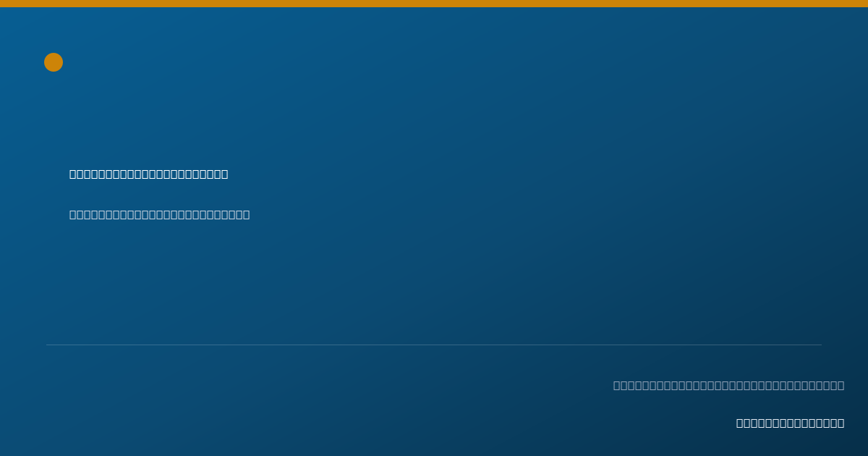Viewport: 868px width, 456px height.
Task: Click the orange circle bullet icon
Action: pos(54,62)
